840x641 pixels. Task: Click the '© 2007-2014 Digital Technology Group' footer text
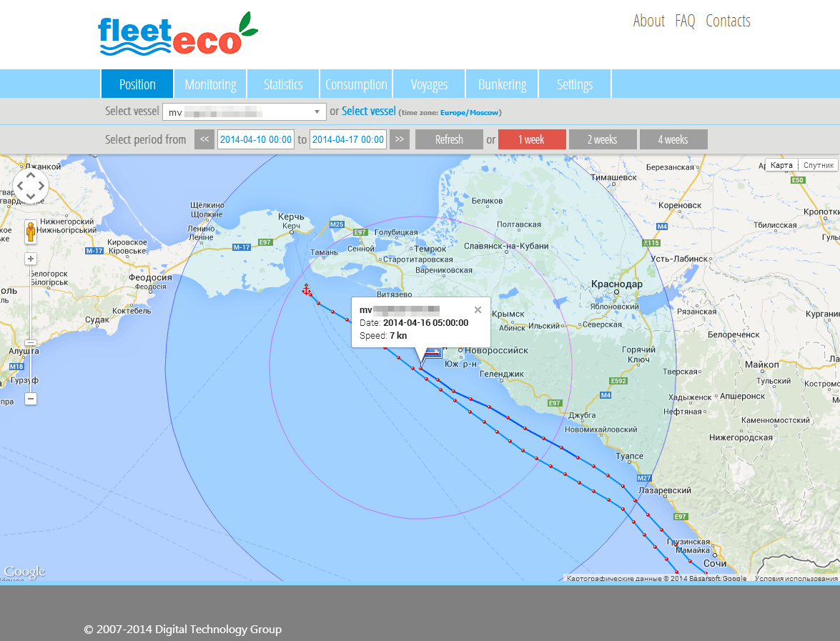(x=183, y=630)
